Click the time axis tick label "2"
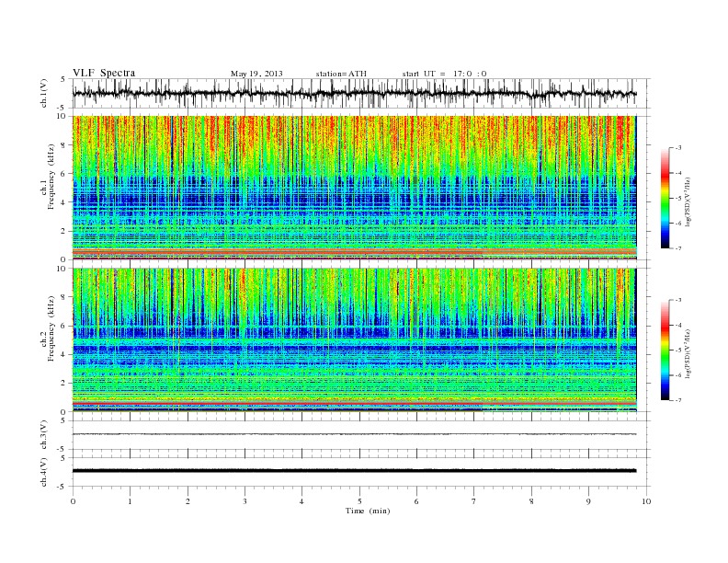 pos(188,501)
